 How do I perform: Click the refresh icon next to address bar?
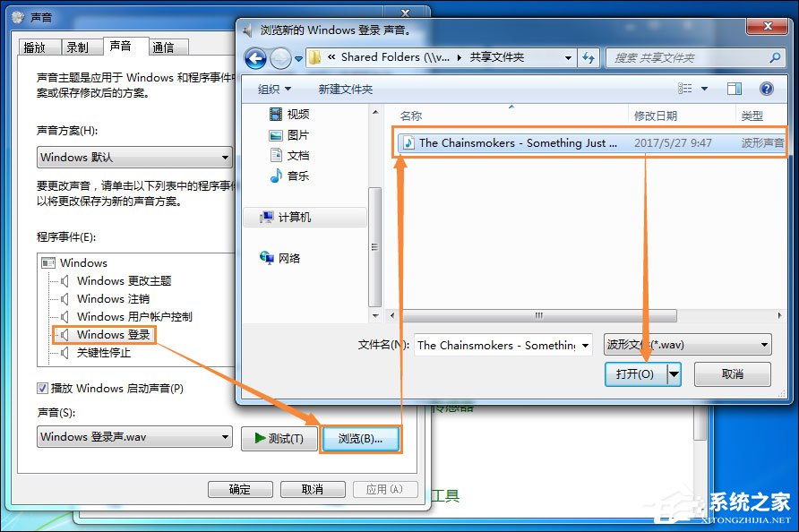(589, 57)
